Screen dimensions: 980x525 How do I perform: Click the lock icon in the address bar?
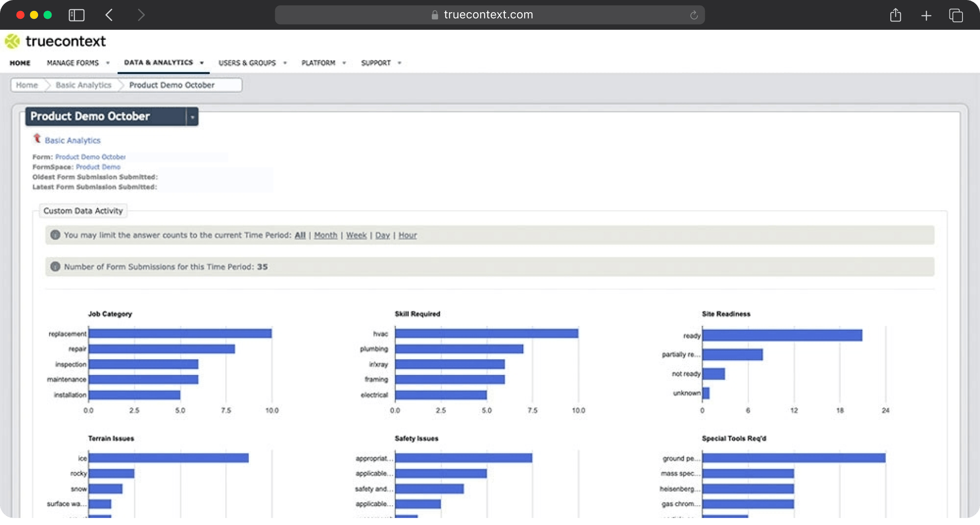tap(434, 15)
